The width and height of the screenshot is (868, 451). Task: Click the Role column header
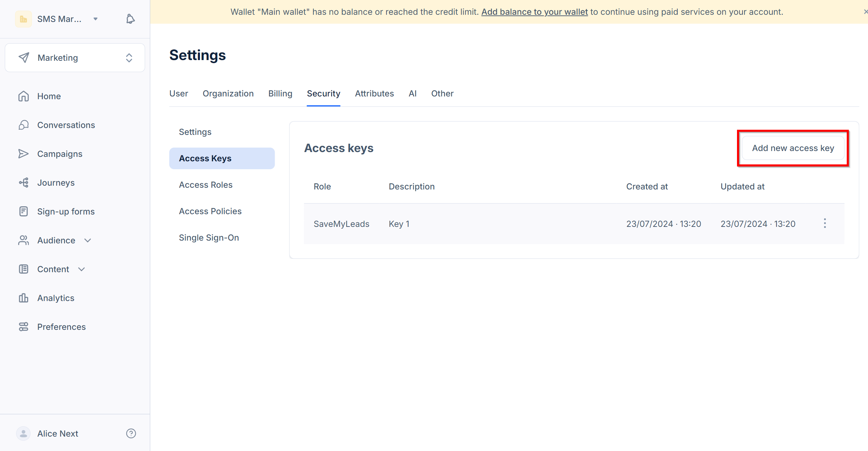(322, 187)
